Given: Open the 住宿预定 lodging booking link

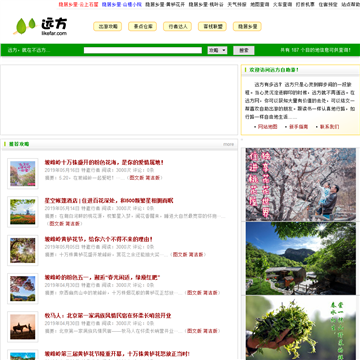Looking at the screenshot, I should pos(328,5).
